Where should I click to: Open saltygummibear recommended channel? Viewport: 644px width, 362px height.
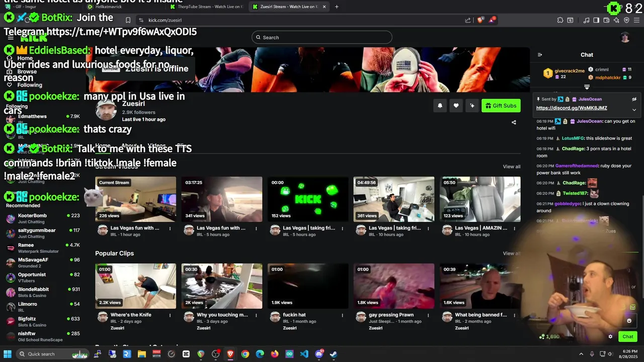tap(43, 233)
